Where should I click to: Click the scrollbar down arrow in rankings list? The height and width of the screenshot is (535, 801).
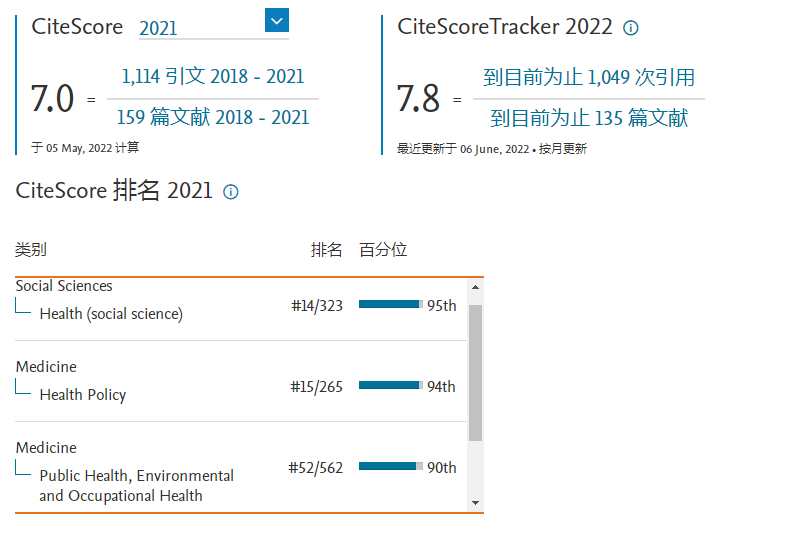pos(476,503)
